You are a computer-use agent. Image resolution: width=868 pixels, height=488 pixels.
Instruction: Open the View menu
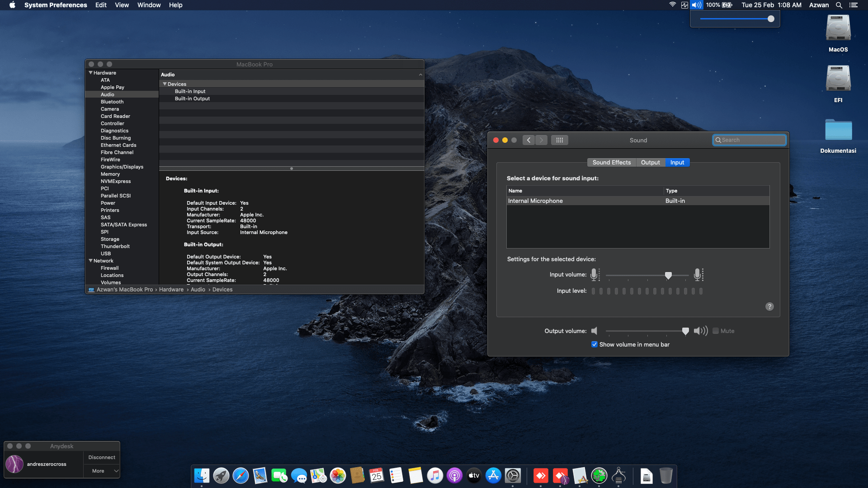click(x=122, y=5)
